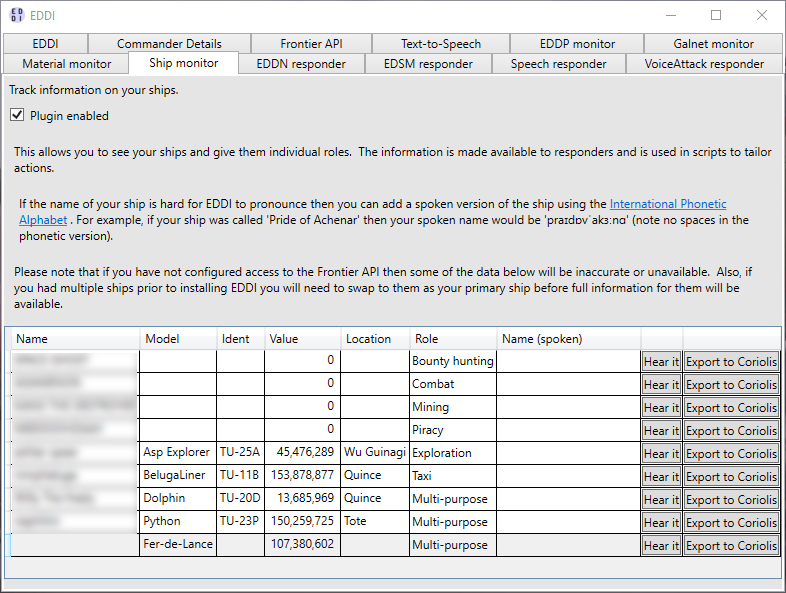Image resolution: width=786 pixels, height=593 pixels.
Task: Open the Bounty hunting role dropdown
Action: point(453,361)
